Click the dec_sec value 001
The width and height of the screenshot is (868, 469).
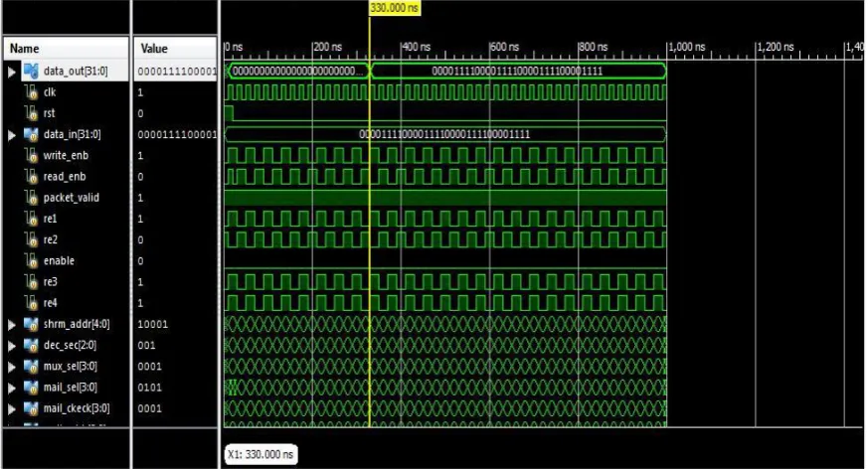pos(147,345)
